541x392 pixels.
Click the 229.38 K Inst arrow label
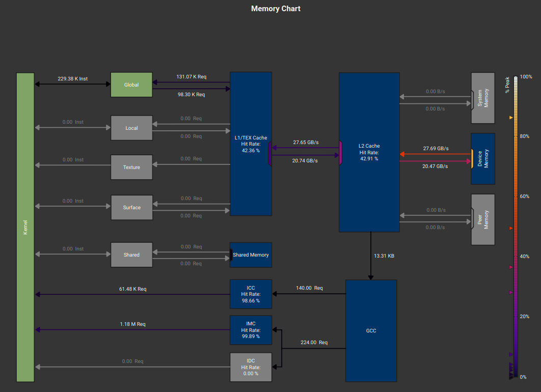(72, 78)
